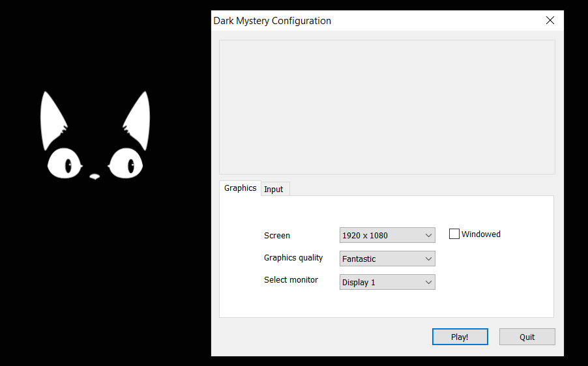Enable the Windowed checkbox
Viewport: 588px width, 366px height.
pos(454,234)
